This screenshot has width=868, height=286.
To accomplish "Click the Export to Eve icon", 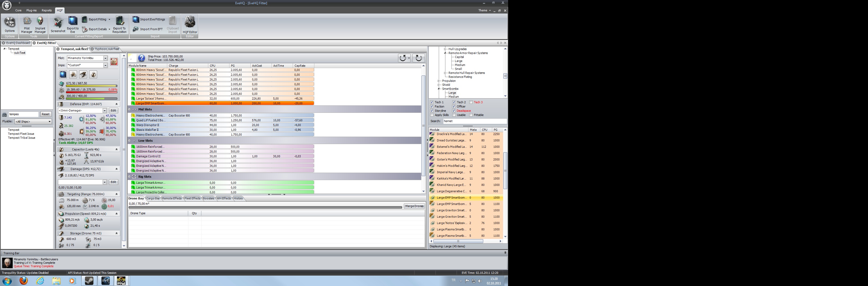I will (73, 25).
